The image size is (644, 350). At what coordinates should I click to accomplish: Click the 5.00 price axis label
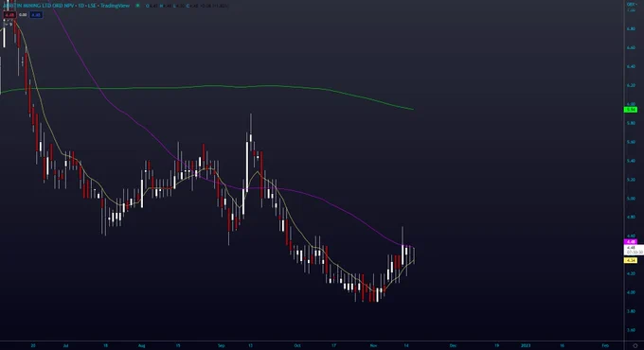click(631, 199)
